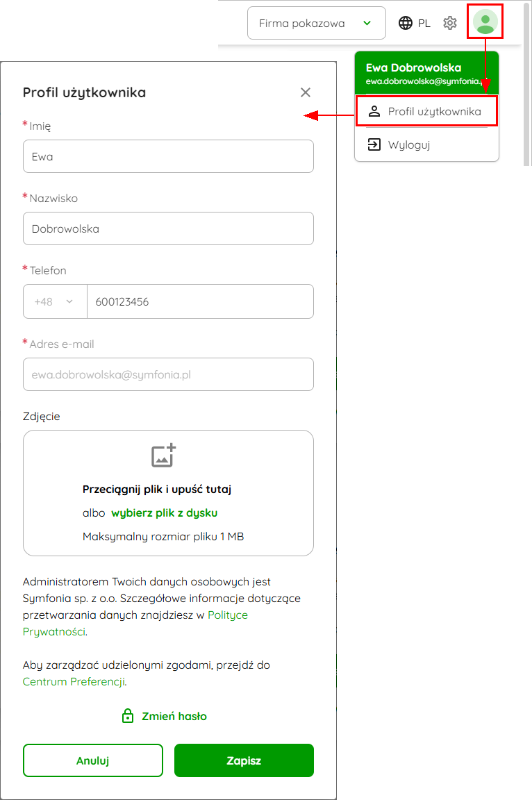
Task: Open settings via the gear icon
Action: coord(450,23)
